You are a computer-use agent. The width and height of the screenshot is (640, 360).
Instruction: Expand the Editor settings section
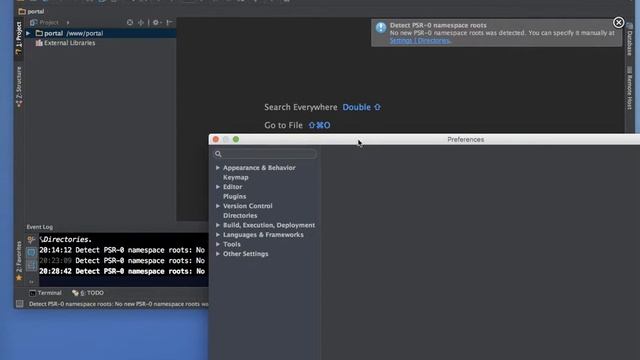point(218,187)
